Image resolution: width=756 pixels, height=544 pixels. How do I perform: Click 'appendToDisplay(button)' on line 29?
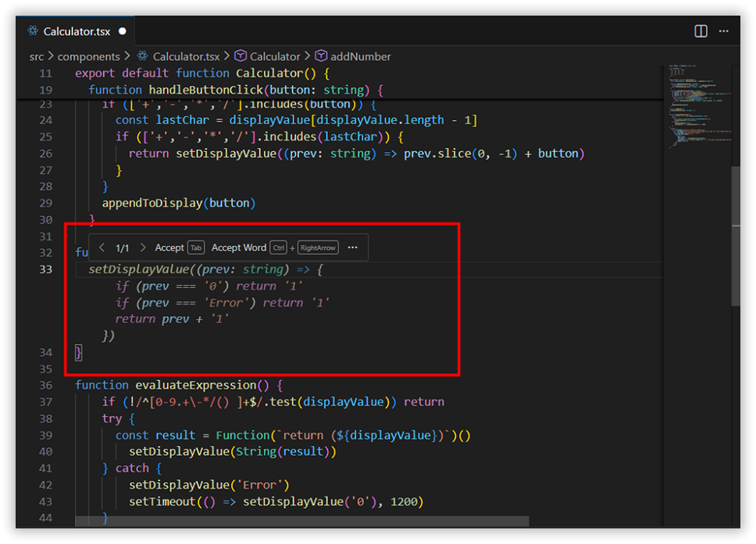point(178,204)
